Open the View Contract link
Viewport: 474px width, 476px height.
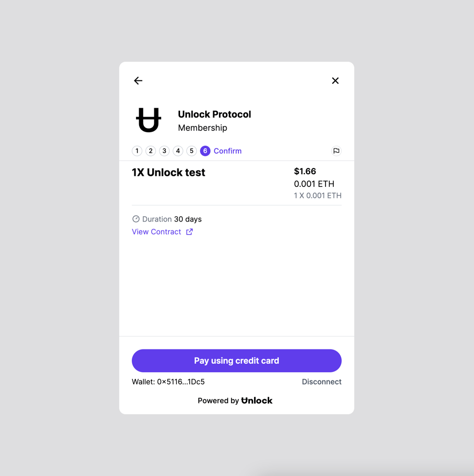[x=156, y=232]
